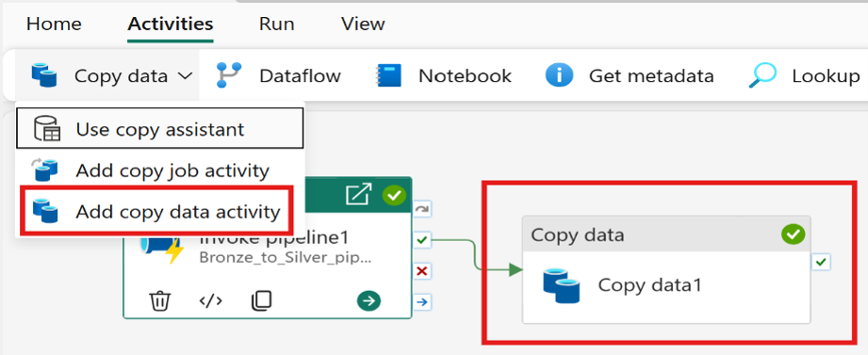868x355 pixels.
Task: Select the On fail red X connector
Action: click(423, 271)
